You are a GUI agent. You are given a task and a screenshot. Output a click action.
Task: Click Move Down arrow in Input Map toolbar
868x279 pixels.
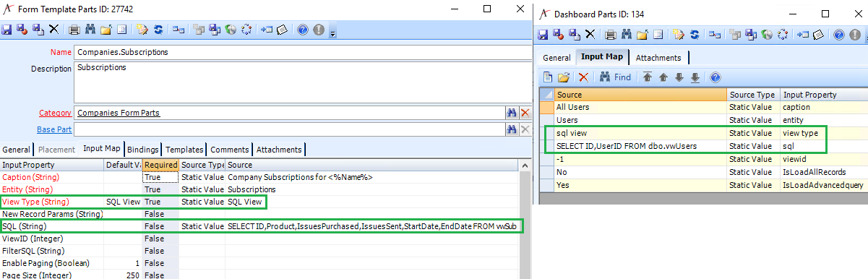pos(679,77)
